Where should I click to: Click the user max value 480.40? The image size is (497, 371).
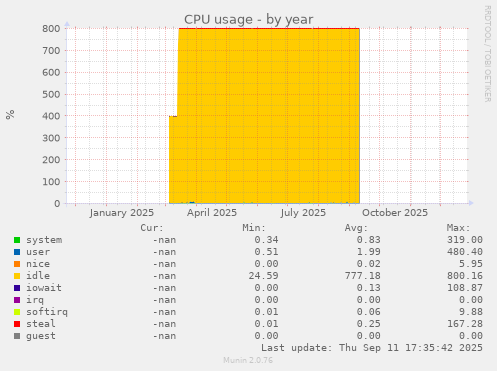465,252
